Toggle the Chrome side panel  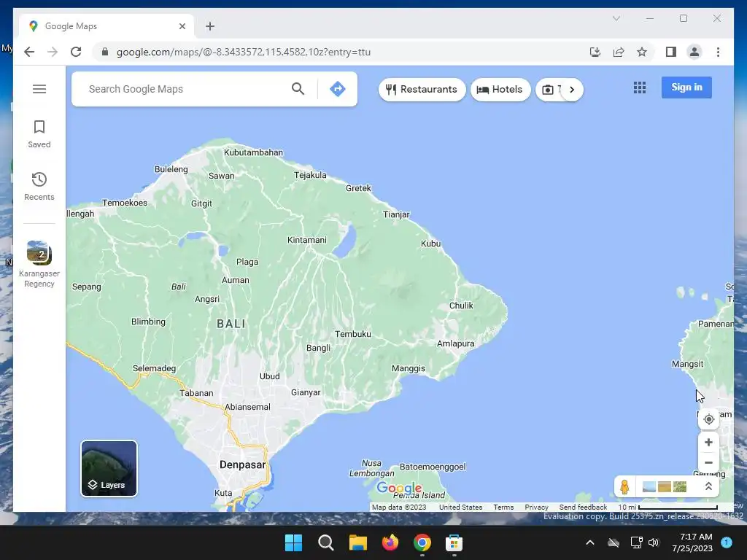(x=671, y=52)
